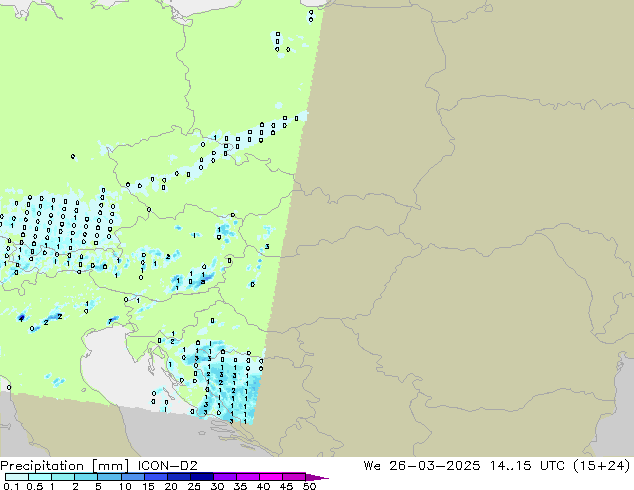Click the '10' legend scale value
Viewport: 634px width, 490px height.
click(125, 486)
